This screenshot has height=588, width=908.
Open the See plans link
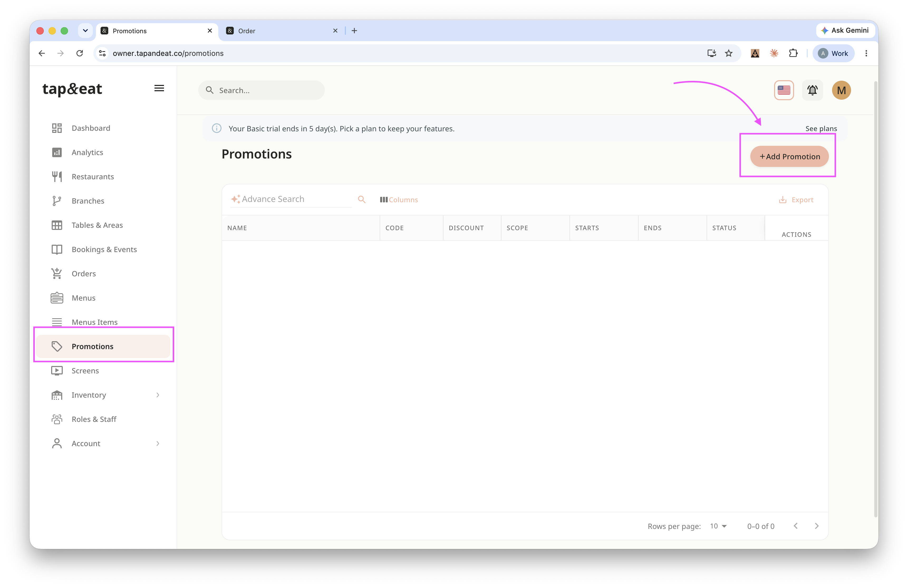(821, 129)
